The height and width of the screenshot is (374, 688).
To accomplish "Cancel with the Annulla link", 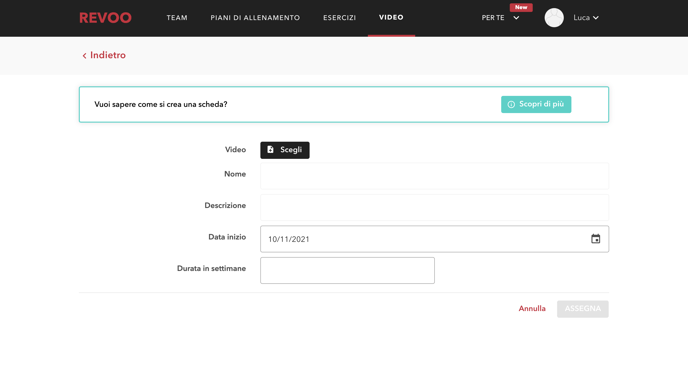I will pos(532,309).
